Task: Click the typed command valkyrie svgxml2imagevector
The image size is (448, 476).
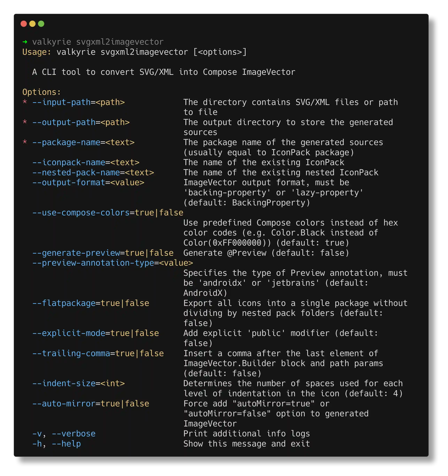Action: pyautogui.click(x=98, y=42)
